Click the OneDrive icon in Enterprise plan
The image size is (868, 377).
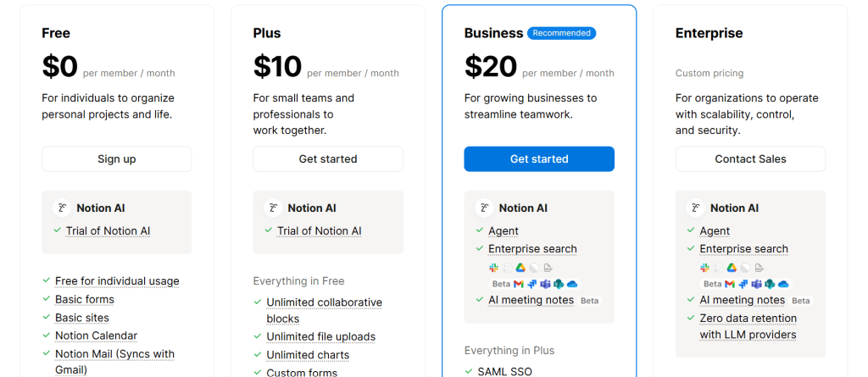[x=783, y=284]
